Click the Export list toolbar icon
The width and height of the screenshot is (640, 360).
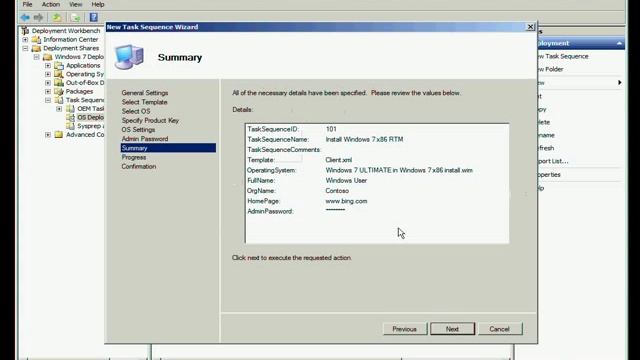(x=76, y=18)
